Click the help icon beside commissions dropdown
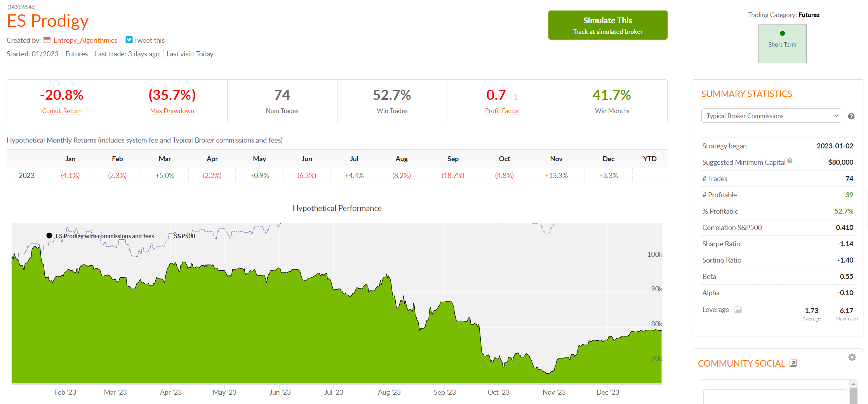This screenshot has height=404, width=868. click(x=851, y=116)
